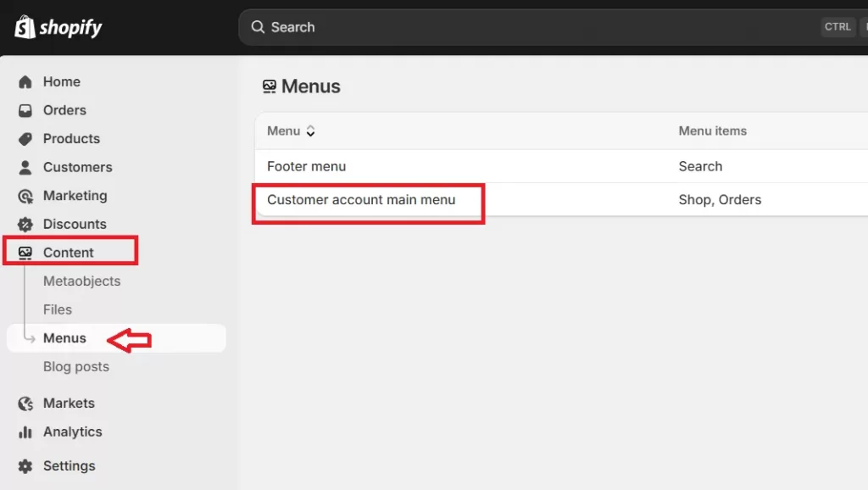This screenshot has height=490, width=868.
Task: Select Blog posts in the sidebar
Action: tap(75, 366)
